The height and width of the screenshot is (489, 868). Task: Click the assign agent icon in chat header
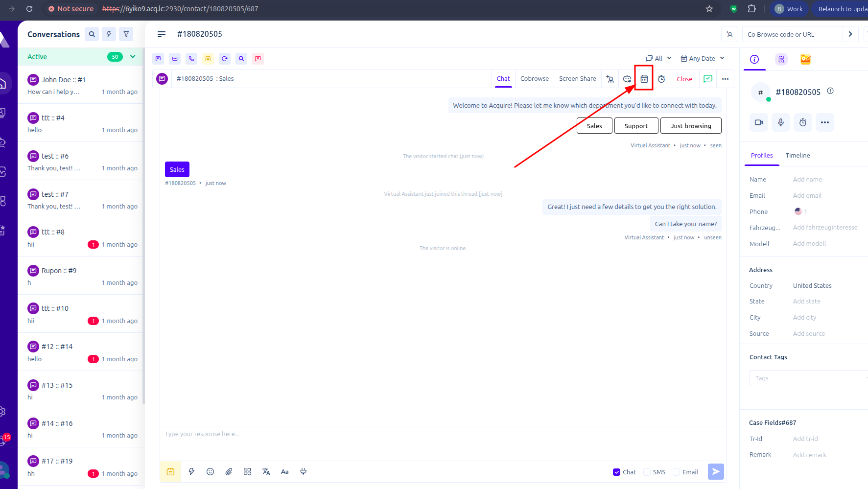click(x=610, y=79)
